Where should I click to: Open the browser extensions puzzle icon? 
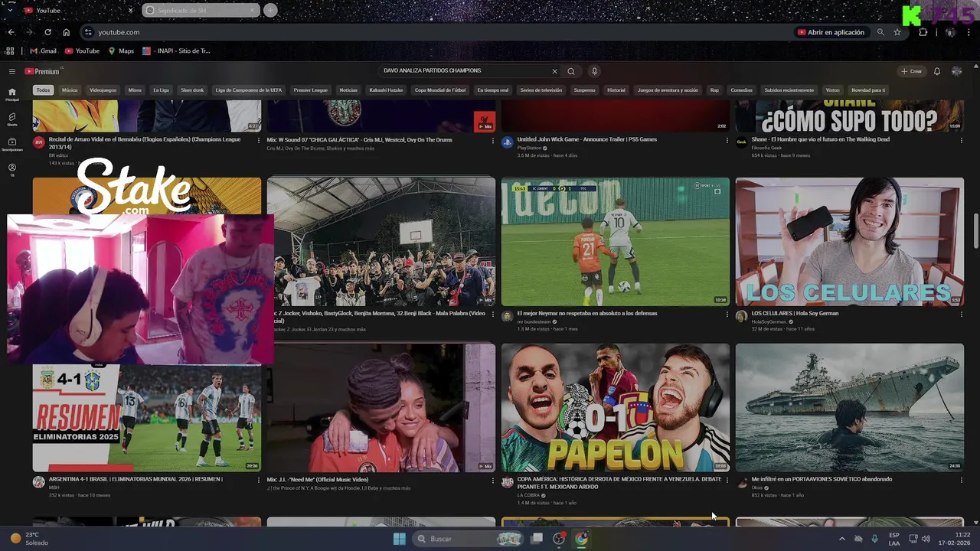[923, 32]
